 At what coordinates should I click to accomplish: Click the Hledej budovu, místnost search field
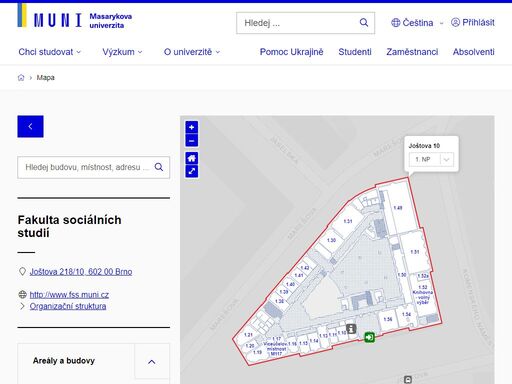point(94,167)
